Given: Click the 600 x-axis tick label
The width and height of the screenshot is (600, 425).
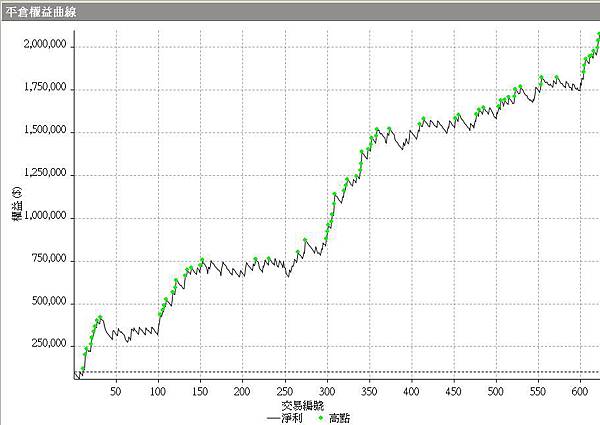Looking at the screenshot, I should point(580,391).
